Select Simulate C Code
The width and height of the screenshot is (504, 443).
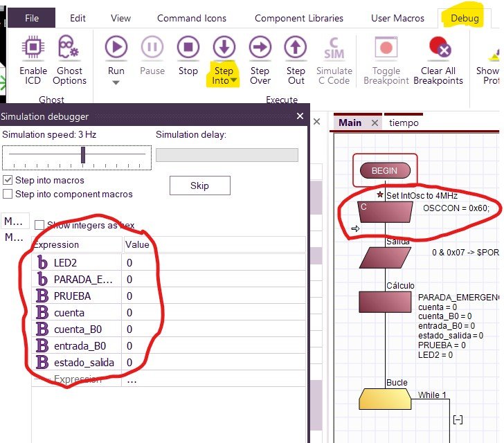(334, 61)
